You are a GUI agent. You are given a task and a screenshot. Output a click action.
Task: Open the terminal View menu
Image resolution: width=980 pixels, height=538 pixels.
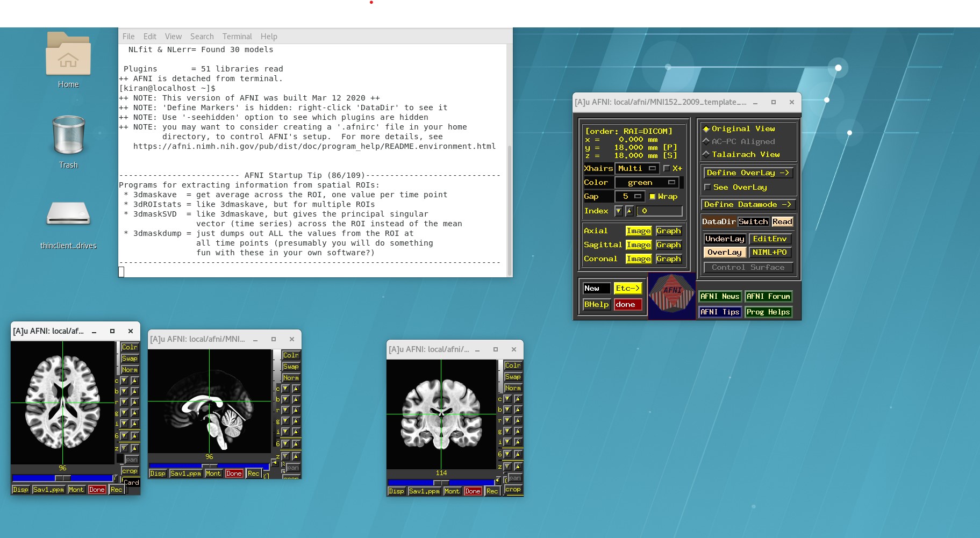[173, 37]
